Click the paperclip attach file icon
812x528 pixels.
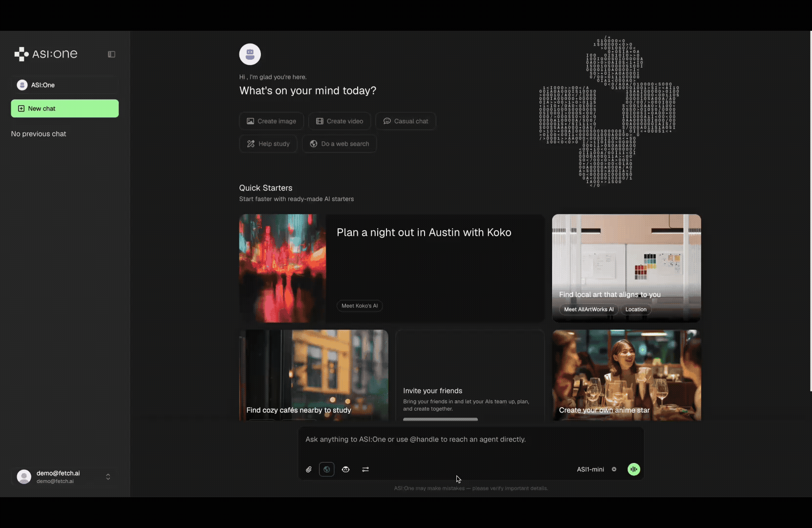pos(309,469)
